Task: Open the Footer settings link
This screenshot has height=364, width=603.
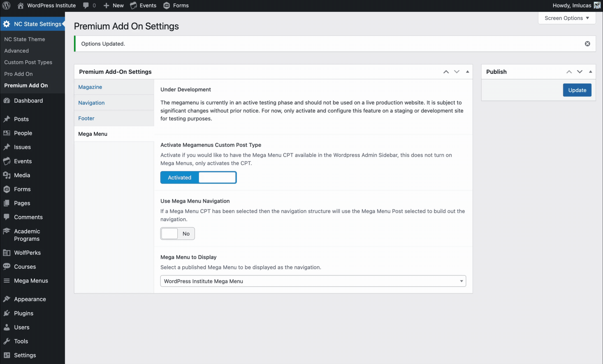Action: tap(86, 118)
